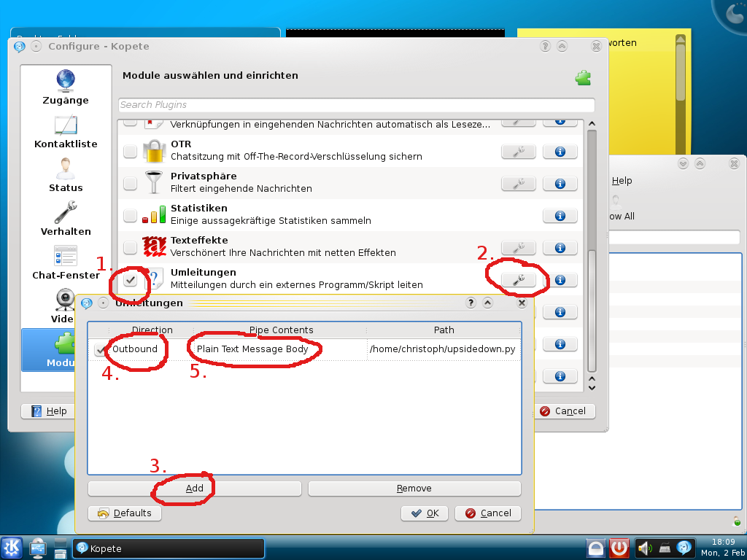The width and height of the screenshot is (747, 560).
Task: Click the Configure window help question mark
Action: [545, 46]
